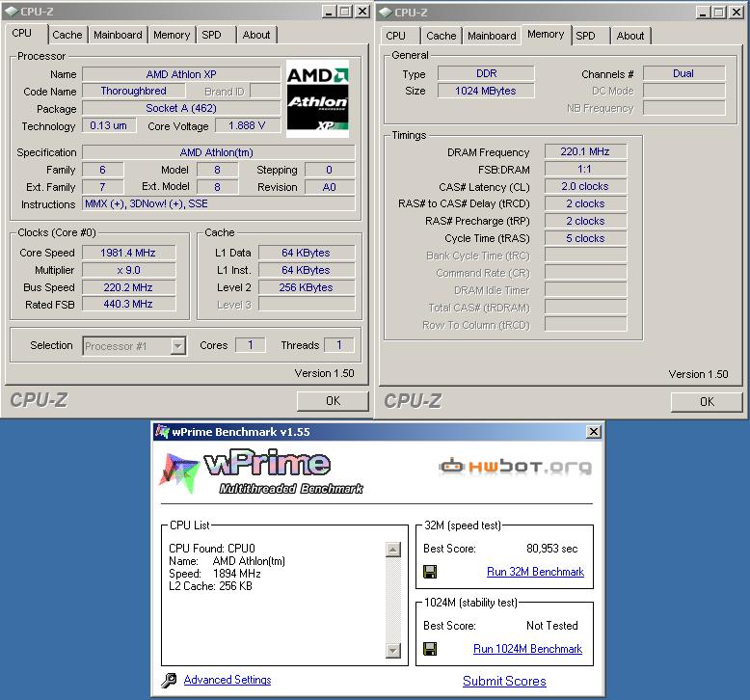
Task: Click the Core Voltage value 1.888 V
Action: click(247, 125)
